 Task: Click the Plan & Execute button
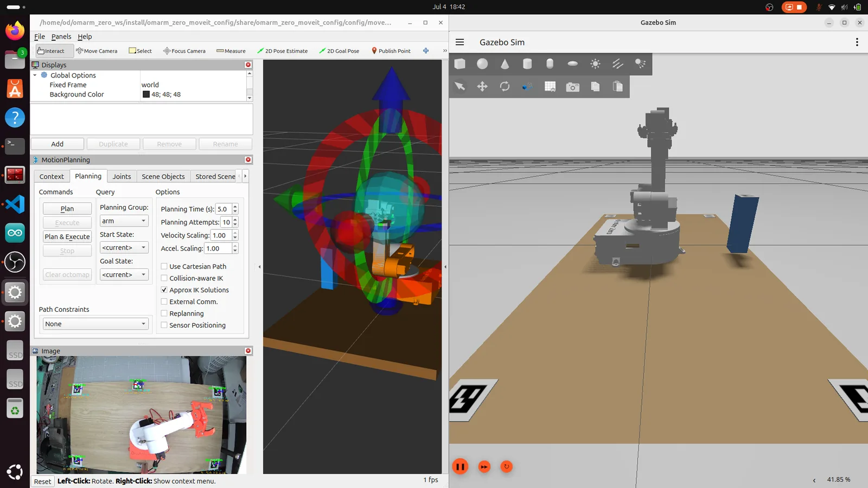(x=67, y=237)
